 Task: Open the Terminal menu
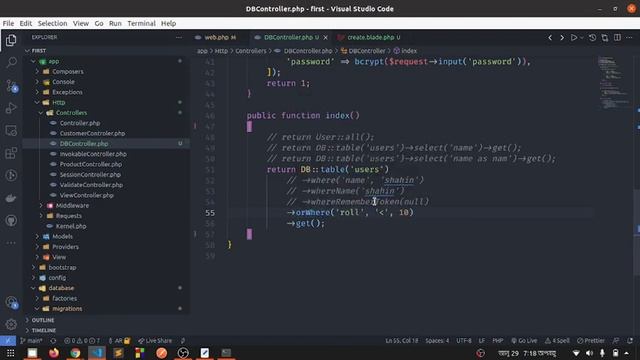(141, 23)
